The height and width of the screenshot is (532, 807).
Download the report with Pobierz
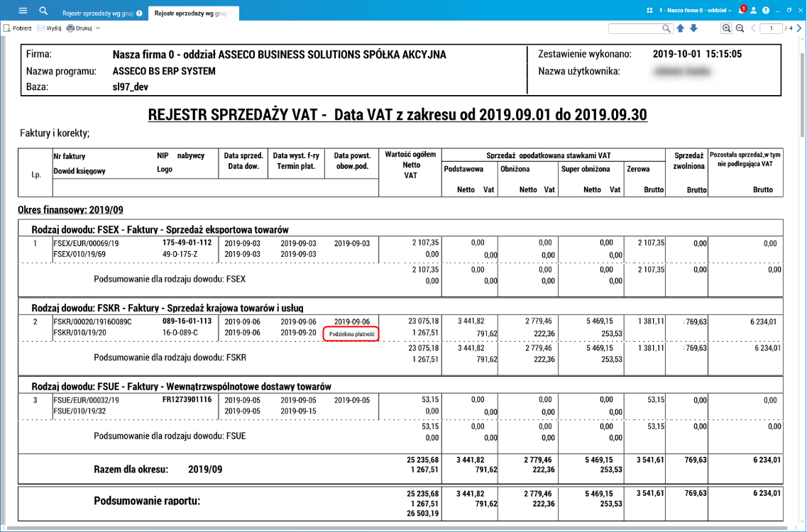tap(18, 28)
